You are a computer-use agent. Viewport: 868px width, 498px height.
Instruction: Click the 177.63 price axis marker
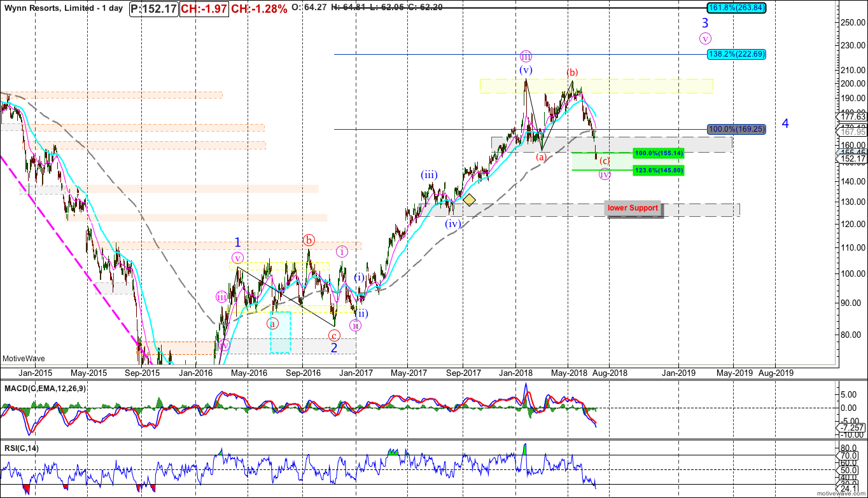tap(853, 116)
